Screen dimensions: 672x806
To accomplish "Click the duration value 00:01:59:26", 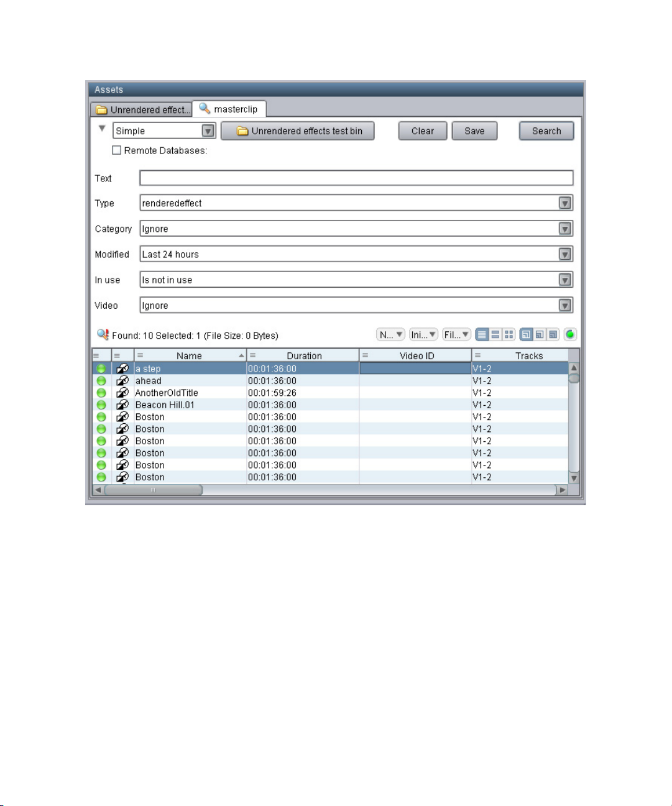I will point(272,393).
